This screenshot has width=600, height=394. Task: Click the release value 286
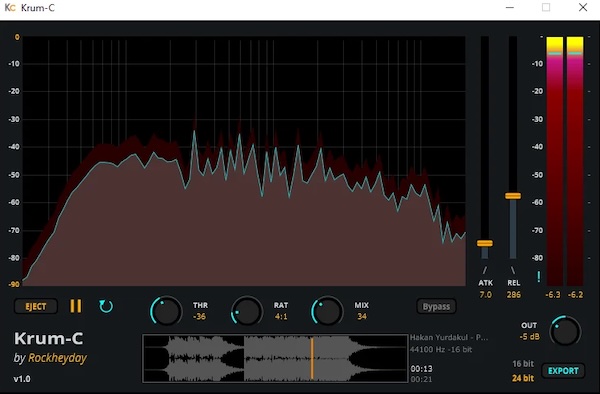pyautogui.click(x=514, y=295)
